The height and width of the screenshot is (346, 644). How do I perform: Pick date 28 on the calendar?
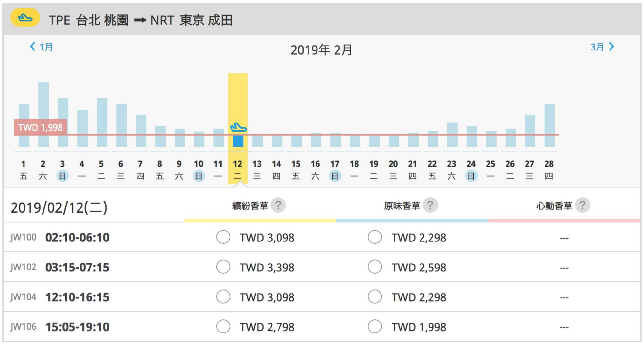pyautogui.click(x=549, y=169)
